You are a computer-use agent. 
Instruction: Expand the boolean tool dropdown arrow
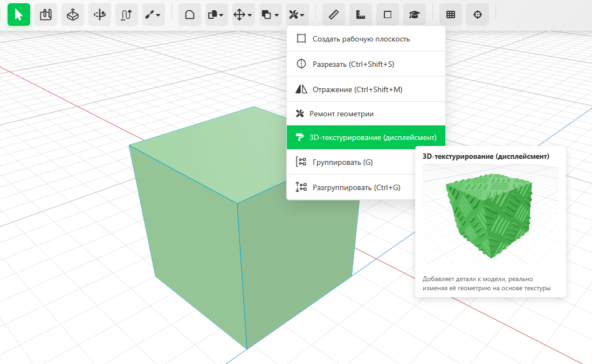click(277, 16)
